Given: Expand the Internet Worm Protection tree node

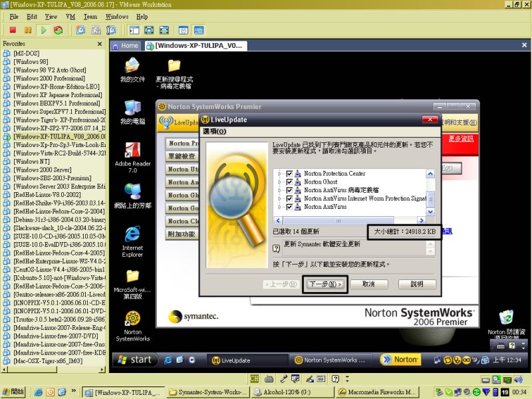Looking at the screenshot, I should click(x=280, y=198).
